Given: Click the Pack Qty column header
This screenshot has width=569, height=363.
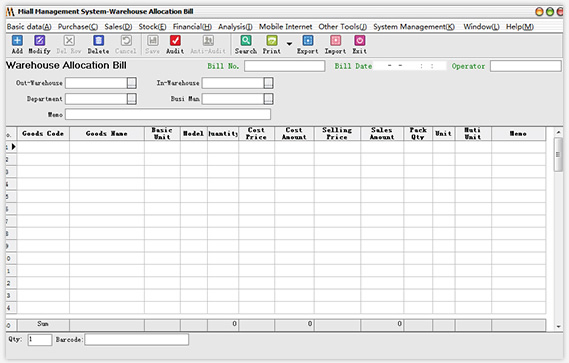Looking at the screenshot, I should point(418,134).
